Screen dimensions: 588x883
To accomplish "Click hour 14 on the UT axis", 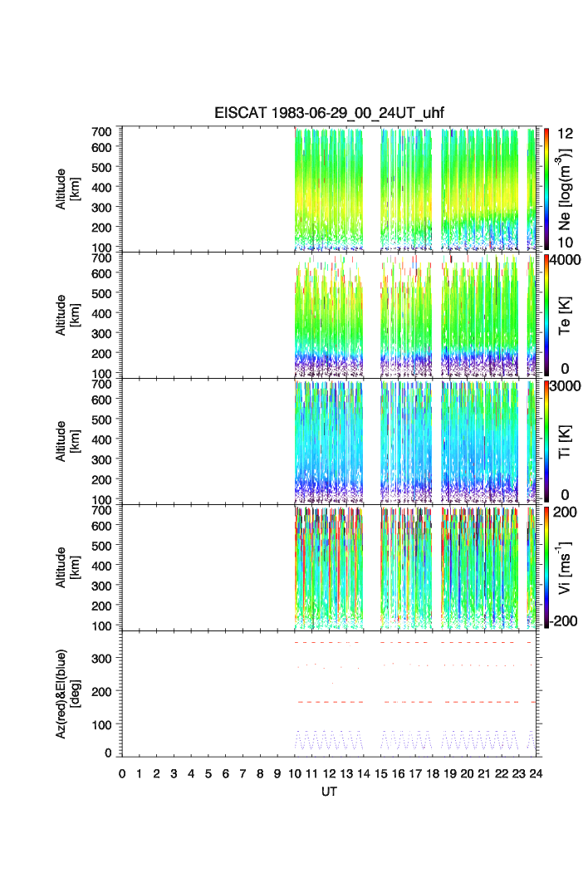I will pyautogui.click(x=363, y=774).
